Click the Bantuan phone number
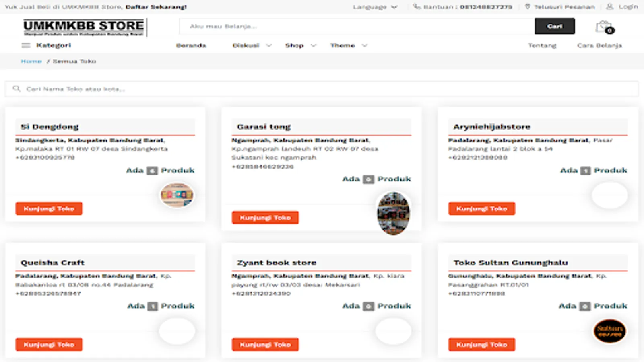Viewport: 644px width, 362px height. 486,7
